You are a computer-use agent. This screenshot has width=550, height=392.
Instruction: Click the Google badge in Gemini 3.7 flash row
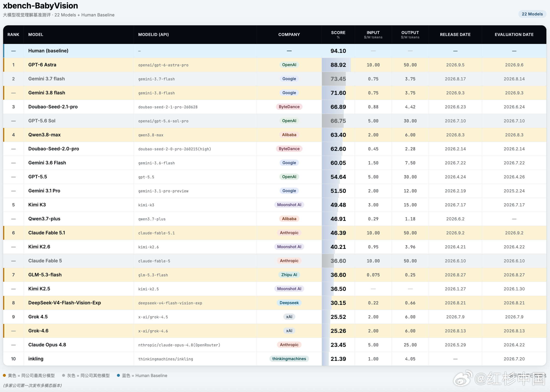tap(289, 79)
